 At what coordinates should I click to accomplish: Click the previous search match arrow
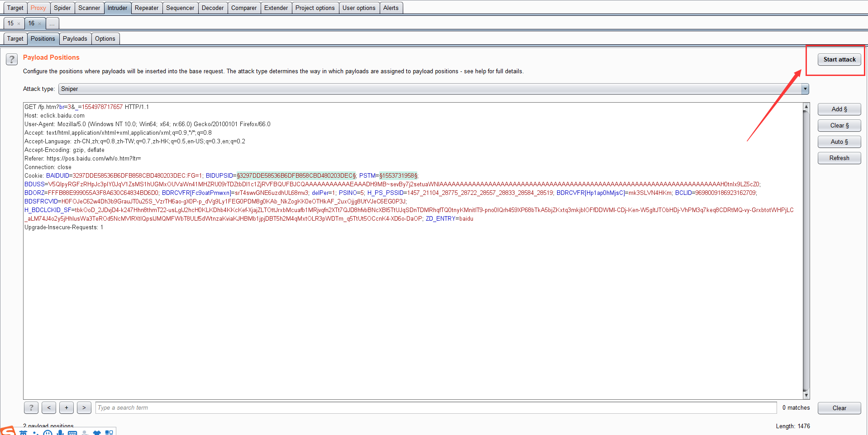coord(48,407)
